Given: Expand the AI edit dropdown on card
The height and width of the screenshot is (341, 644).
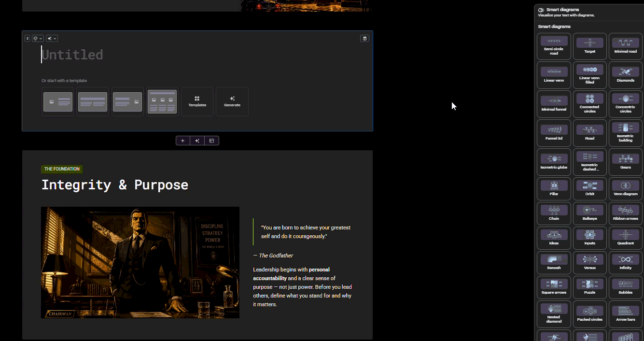Looking at the screenshot, I should [52, 38].
